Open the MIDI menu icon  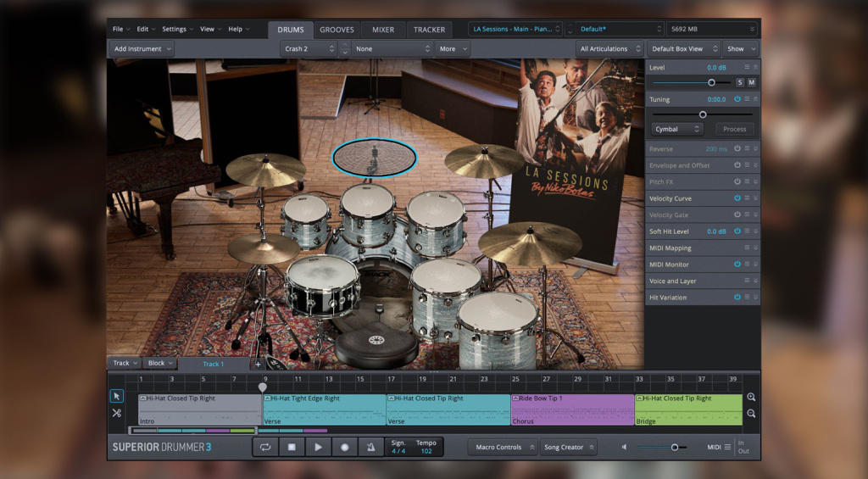[x=727, y=447]
